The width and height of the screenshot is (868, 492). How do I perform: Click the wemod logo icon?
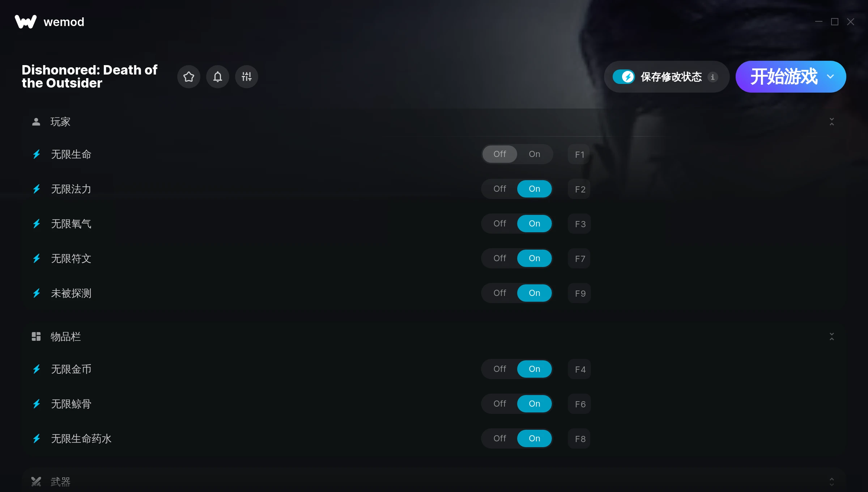(x=26, y=22)
